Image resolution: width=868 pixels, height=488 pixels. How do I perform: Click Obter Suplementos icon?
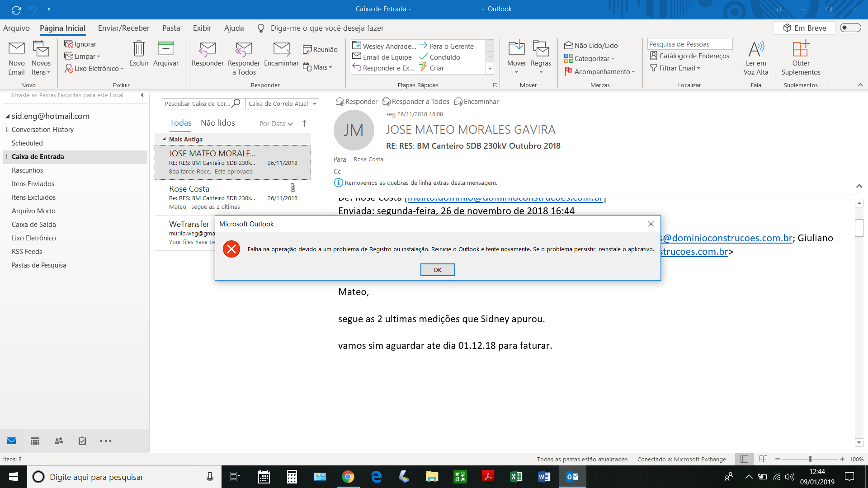tap(801, 49)
